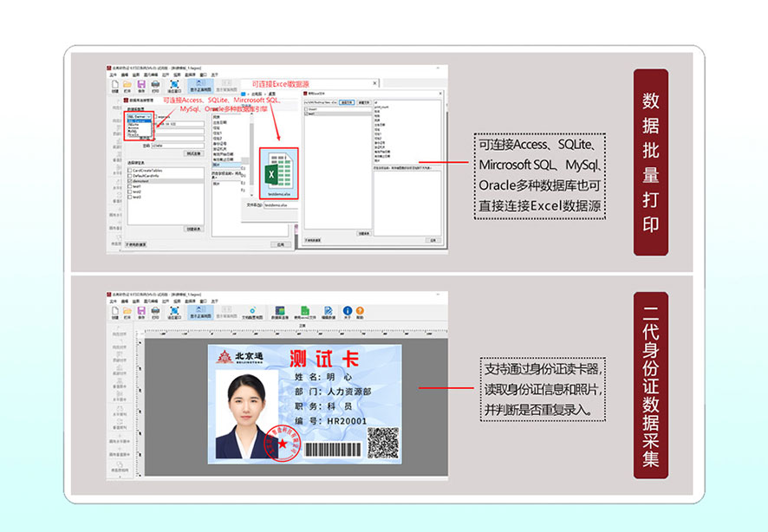Click the blue info About icon
Image resolution: width=768 pixels, height=532 pixels.
(348, 312)
